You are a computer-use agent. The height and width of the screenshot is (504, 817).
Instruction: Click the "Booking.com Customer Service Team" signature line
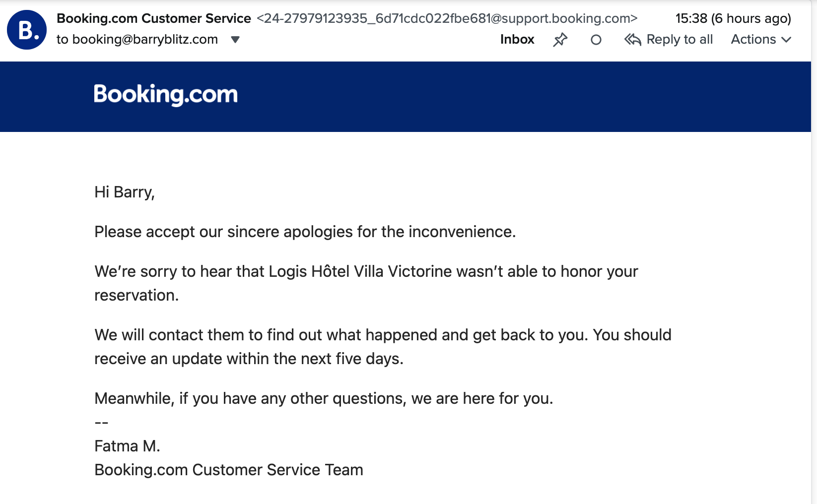[x=229, y=470]
